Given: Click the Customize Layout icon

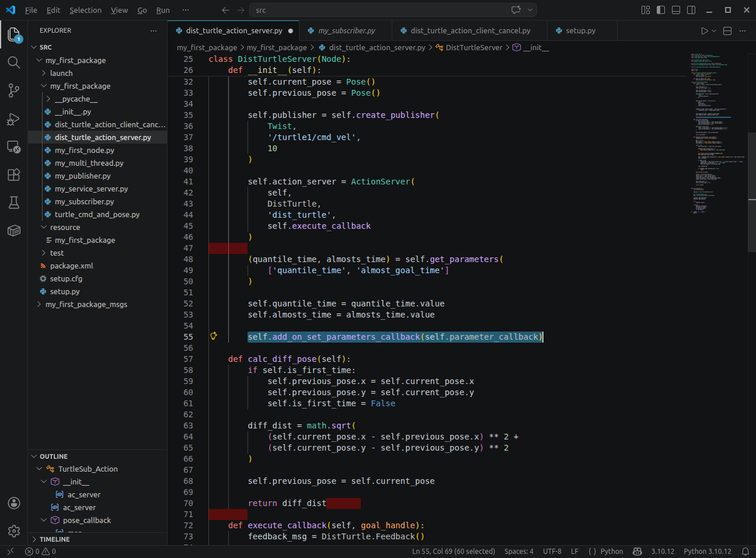Looking at the screenshot, I should 646,10.
